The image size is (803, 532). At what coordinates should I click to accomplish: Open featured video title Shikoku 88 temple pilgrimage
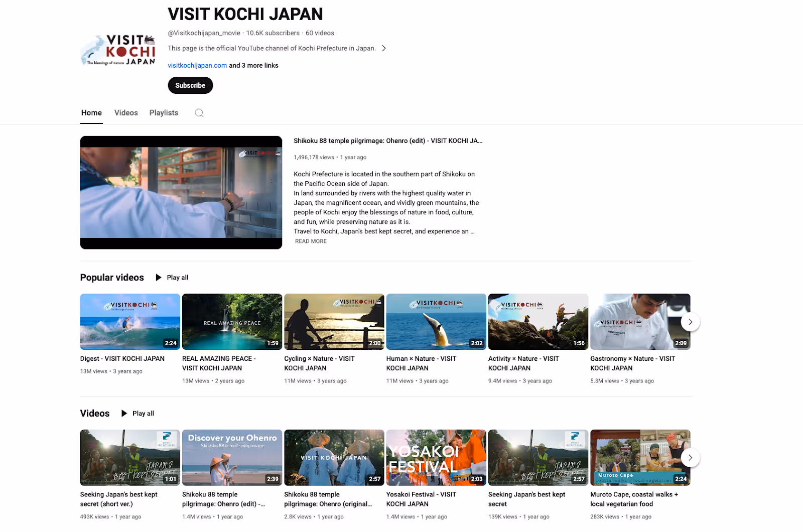point(388,141)
